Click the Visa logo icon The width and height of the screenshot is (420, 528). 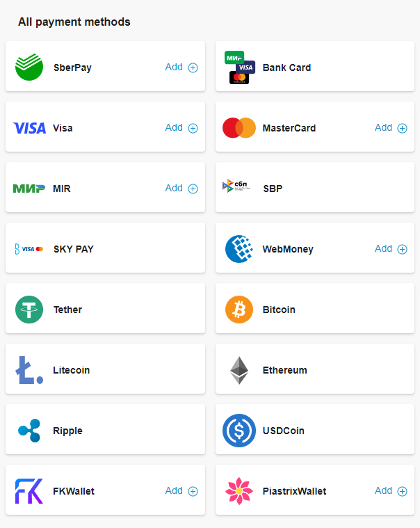click(29, 128)
